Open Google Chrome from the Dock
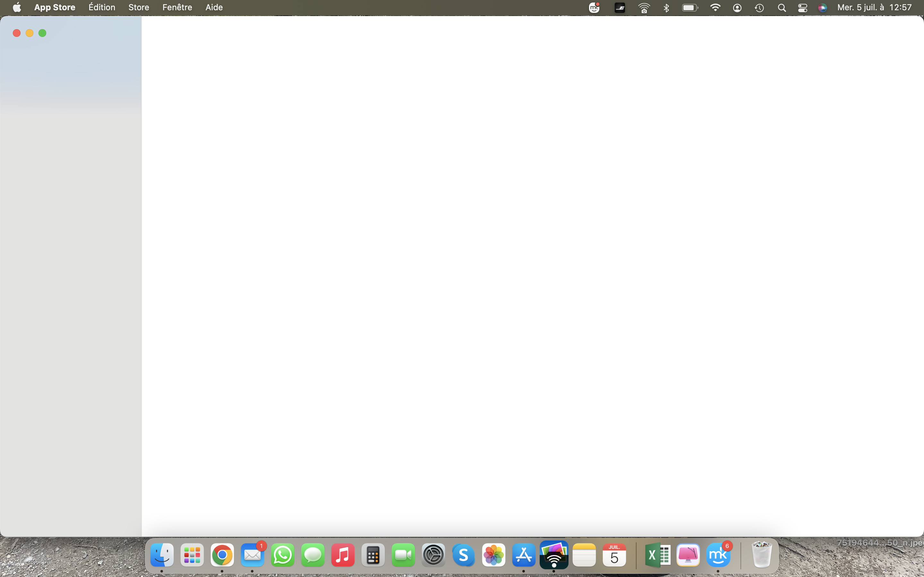The height and width of the screenshot is (577, 924). [222, 555]
